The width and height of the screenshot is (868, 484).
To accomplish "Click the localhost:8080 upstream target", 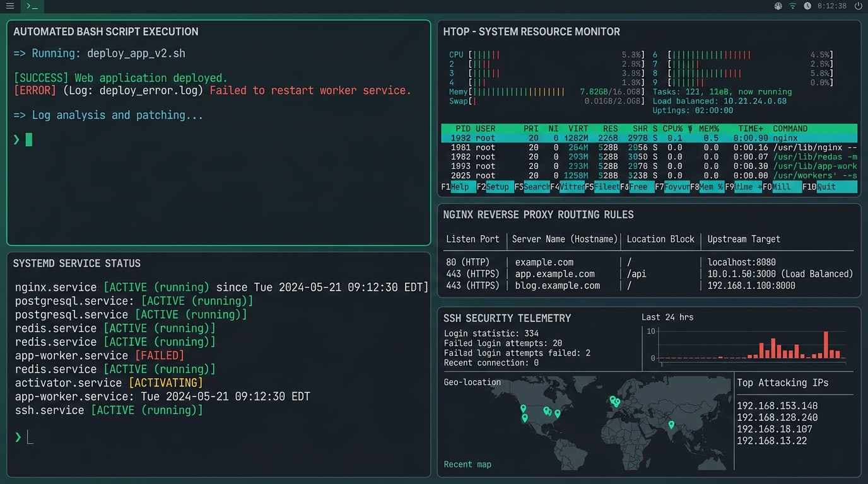I will [742, 262].
